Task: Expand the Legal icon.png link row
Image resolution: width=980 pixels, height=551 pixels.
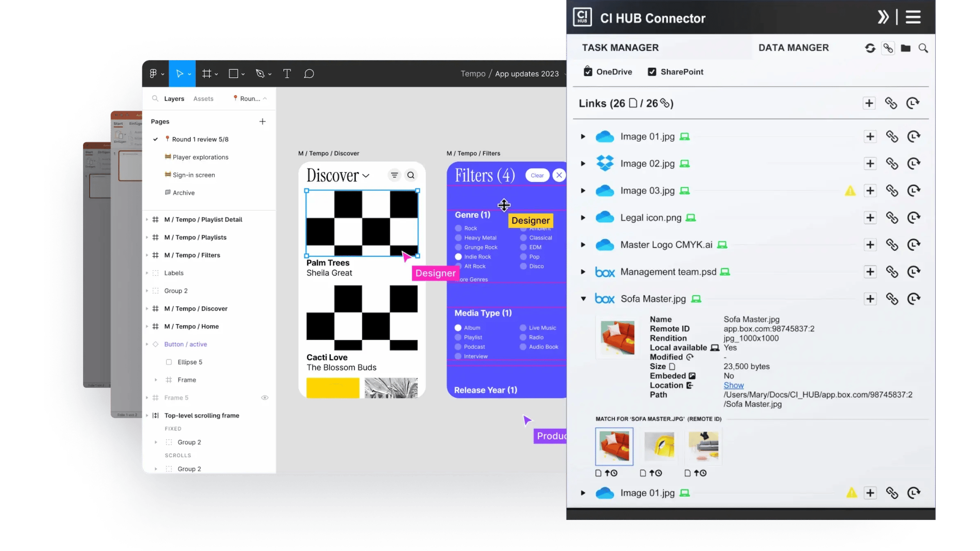Action: [583, 218]
